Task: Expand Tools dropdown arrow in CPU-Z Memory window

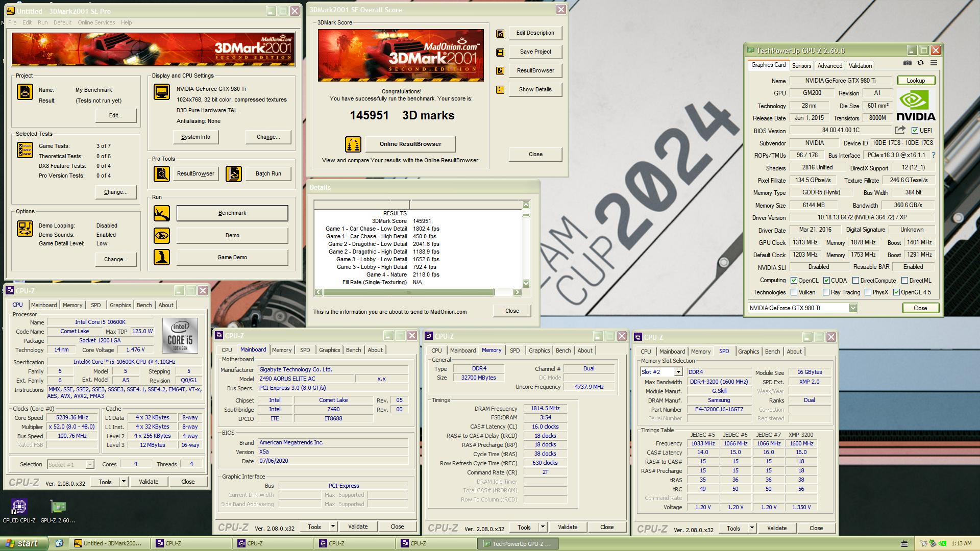Action: pos(543,527)
